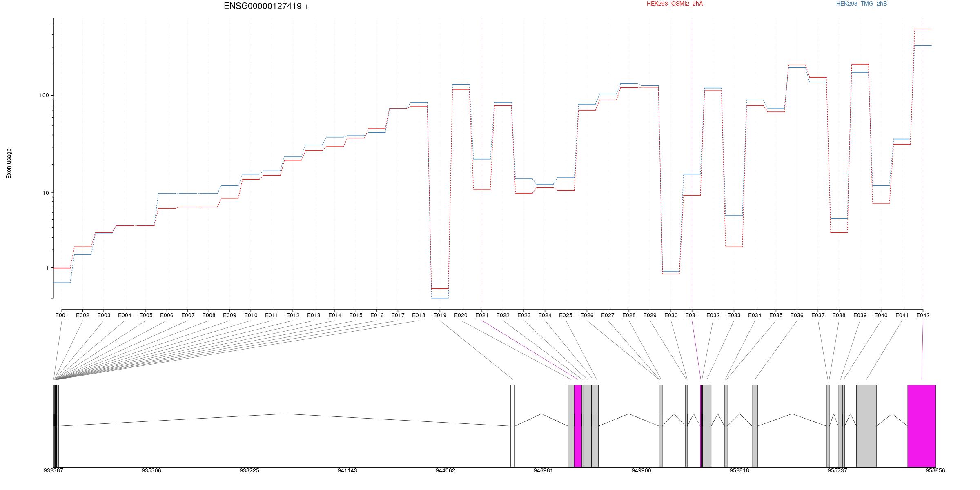Click the white exon box near coordinate 944062
Image resolution: width=980 pixels, height=490 pixels.
point(513,426)
